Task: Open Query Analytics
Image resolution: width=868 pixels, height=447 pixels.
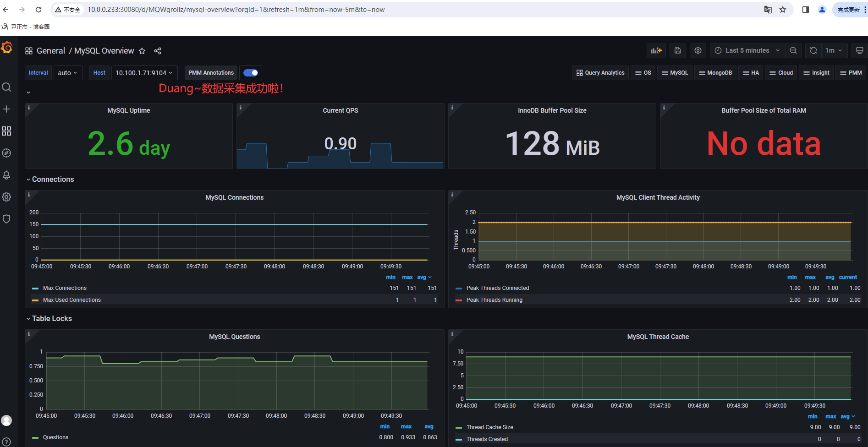Action: click(x=600, y=72)
